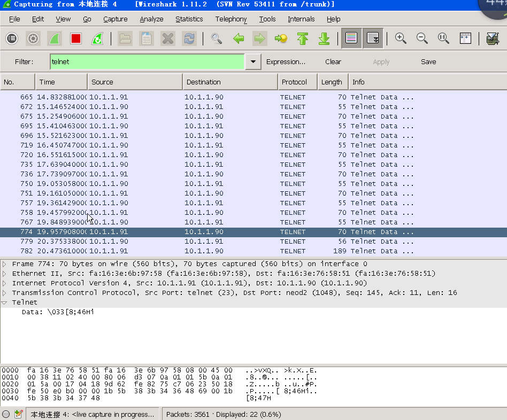Zoom in the packet text
The image size is (507, 420).
[x=401, y=38]
